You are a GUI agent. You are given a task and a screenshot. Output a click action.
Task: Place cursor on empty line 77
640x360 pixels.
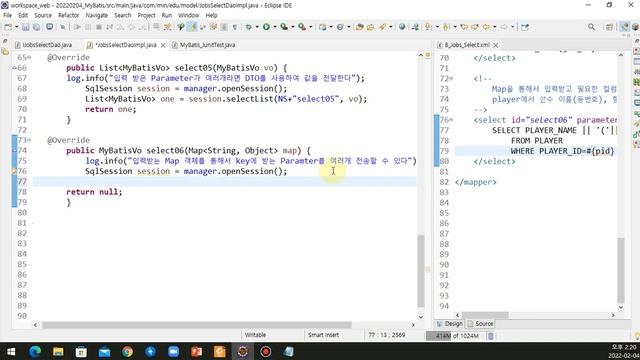click(224, 182)
